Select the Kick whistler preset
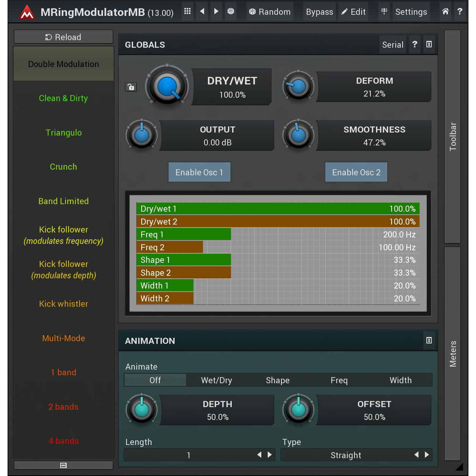476x476 pixels. point(63,303)
